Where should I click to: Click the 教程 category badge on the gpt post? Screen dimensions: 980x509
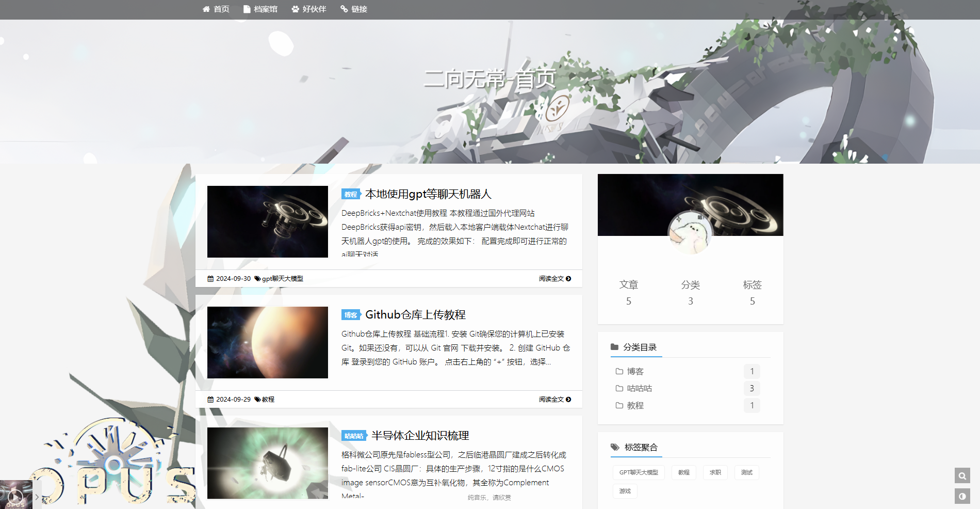[x=351, y=194]
